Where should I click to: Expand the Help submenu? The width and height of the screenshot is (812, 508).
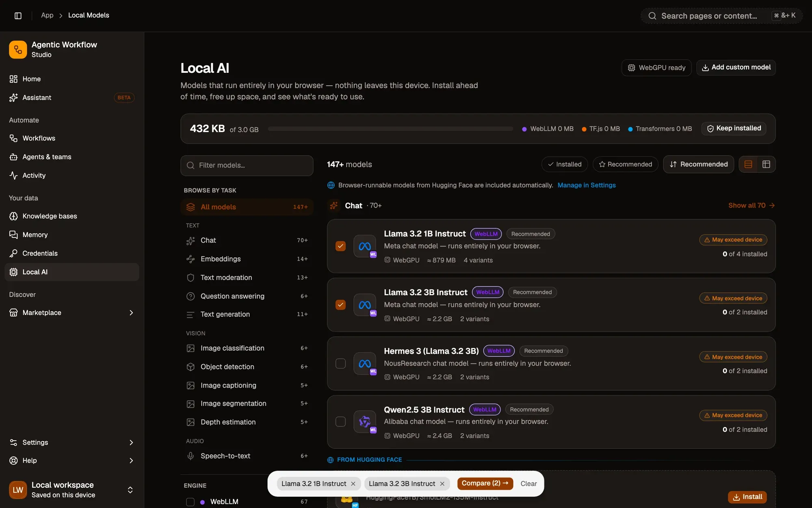pyautogui.click(x=131, y=461)
